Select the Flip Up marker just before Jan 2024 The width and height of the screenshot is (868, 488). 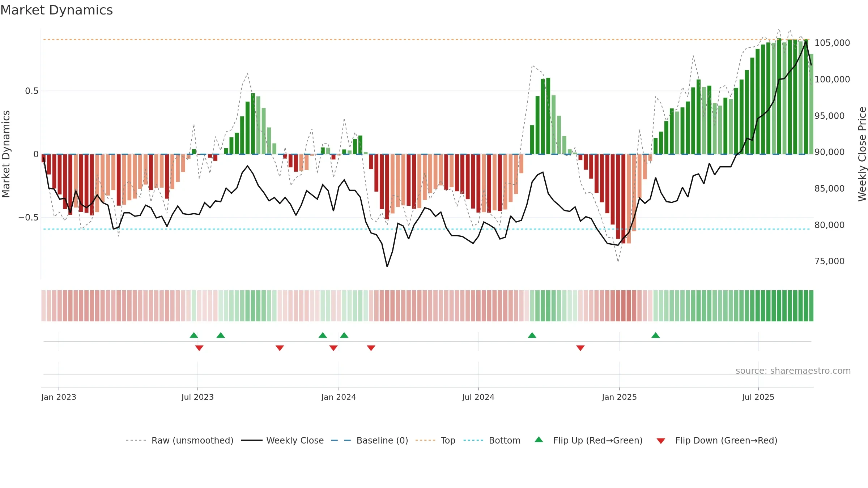[323, 335]
